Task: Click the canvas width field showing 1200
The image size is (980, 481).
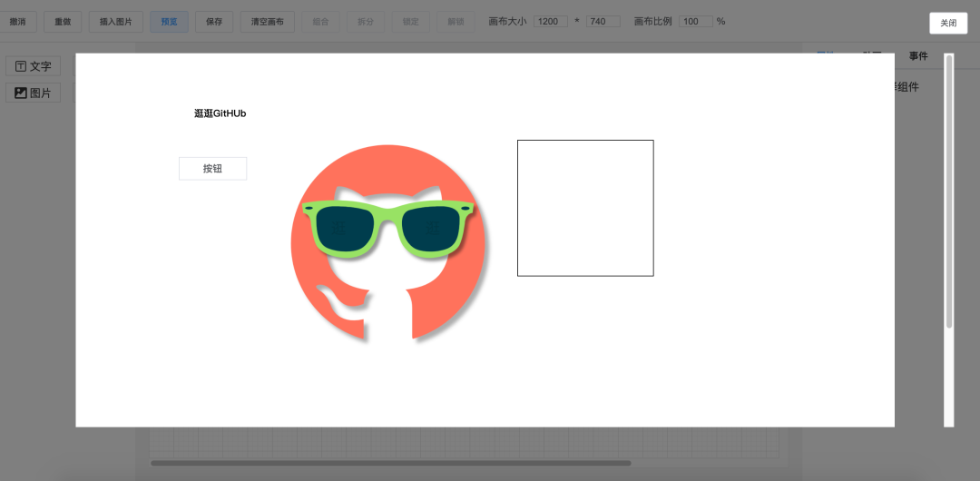Action: pos(551,21)
